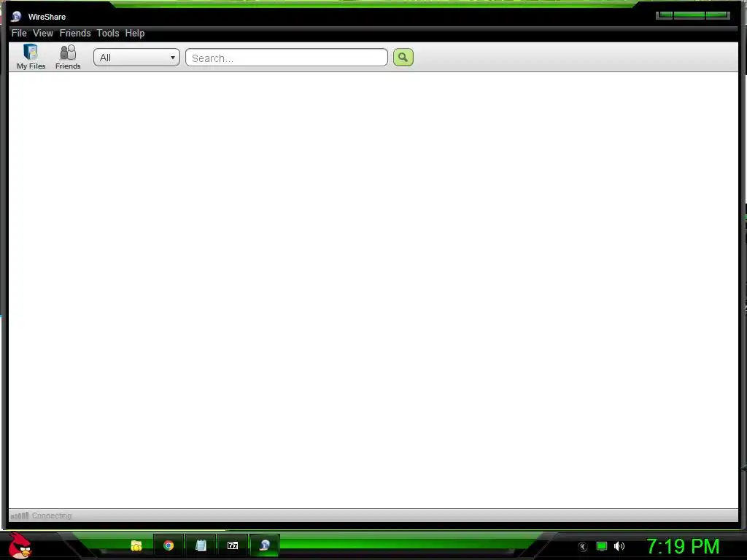Viewport: 747px width, 560px height.
Task: Open the Friends toolbar button
Action: tap(68, 57)
